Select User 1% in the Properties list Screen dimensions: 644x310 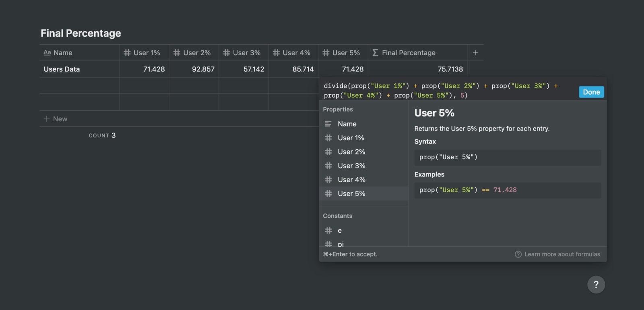tap(364, 138)
